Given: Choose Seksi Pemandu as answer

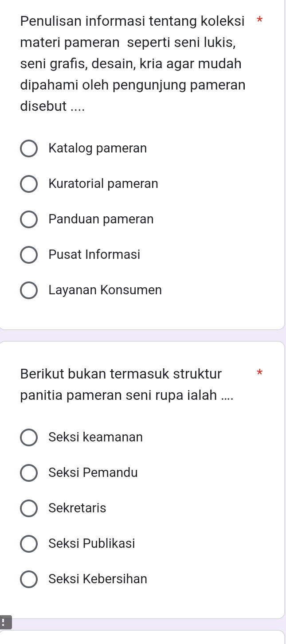Looking at the screenshot, I should pos(28,472).
